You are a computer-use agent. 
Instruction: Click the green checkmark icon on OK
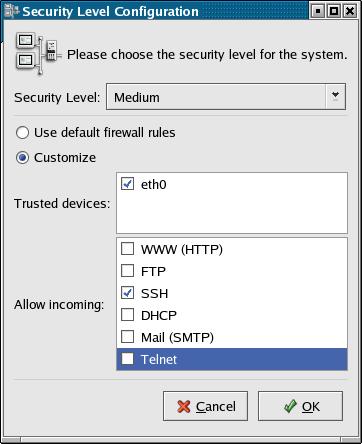[x=290, y=406]
